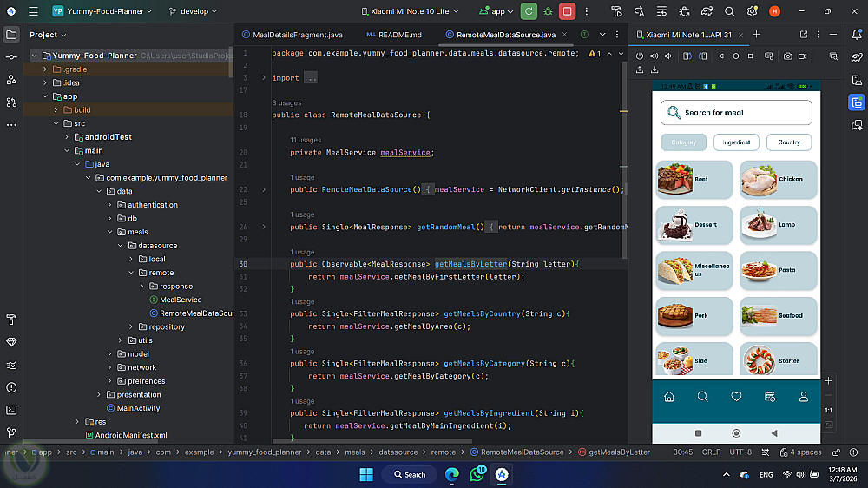Screen dimensions: 868x488
Task: Select the Ingredient filter chip
Action: click(x=736, y=142)
